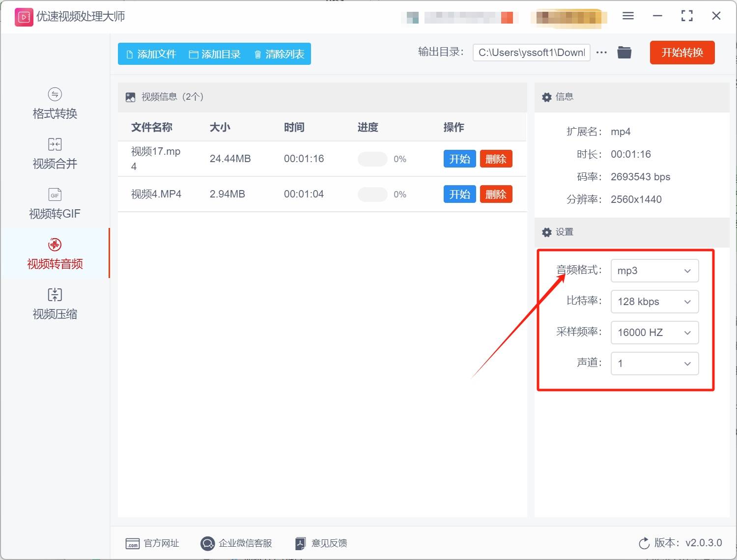The image size is (737, 560).
Task: Expand the 声道 dropdown
Action: (x=654, y=364)
